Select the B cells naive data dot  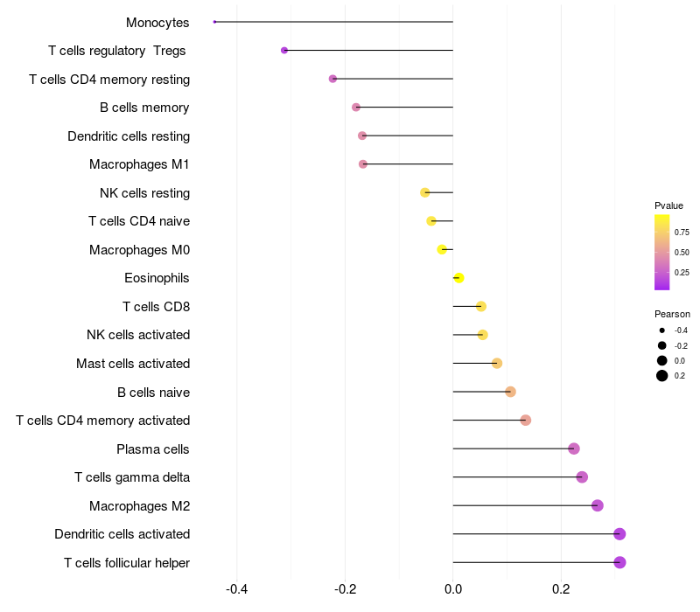[x=511, y=392]
